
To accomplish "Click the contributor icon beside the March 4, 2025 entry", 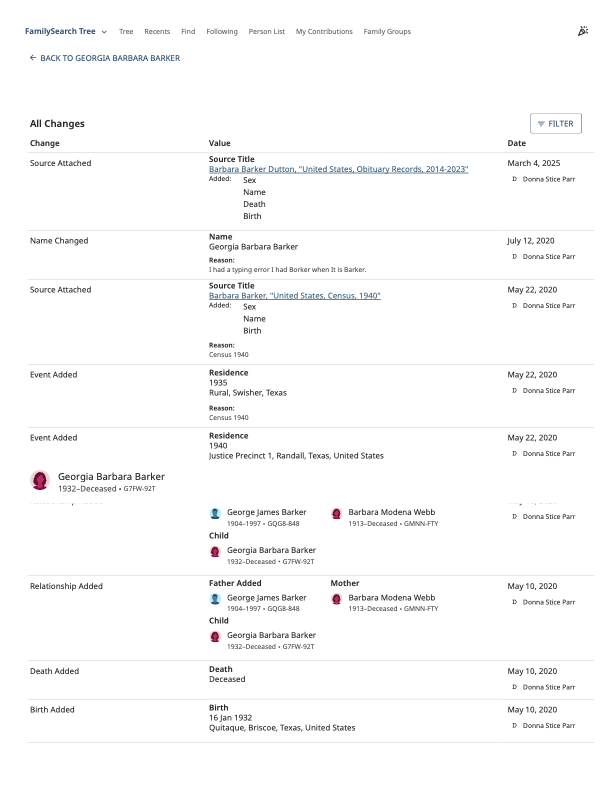I will pos(515,179).
